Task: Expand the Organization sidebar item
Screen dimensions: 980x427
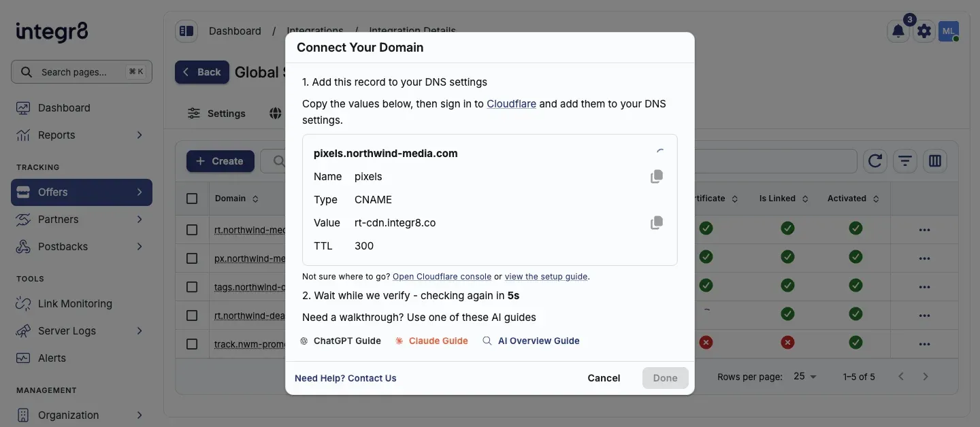Action: point(139,415)
